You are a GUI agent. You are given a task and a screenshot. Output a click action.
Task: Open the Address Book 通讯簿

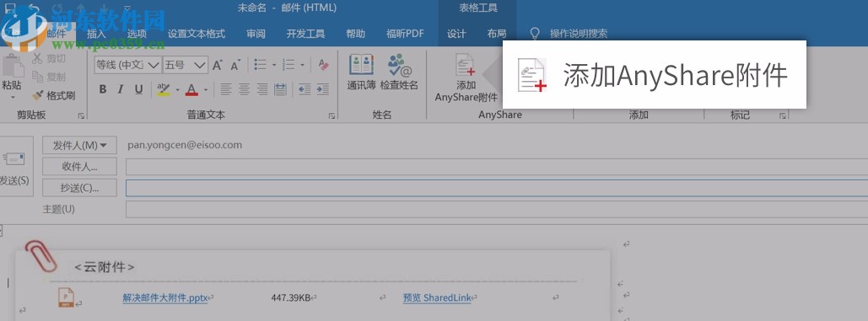point(362,72)
